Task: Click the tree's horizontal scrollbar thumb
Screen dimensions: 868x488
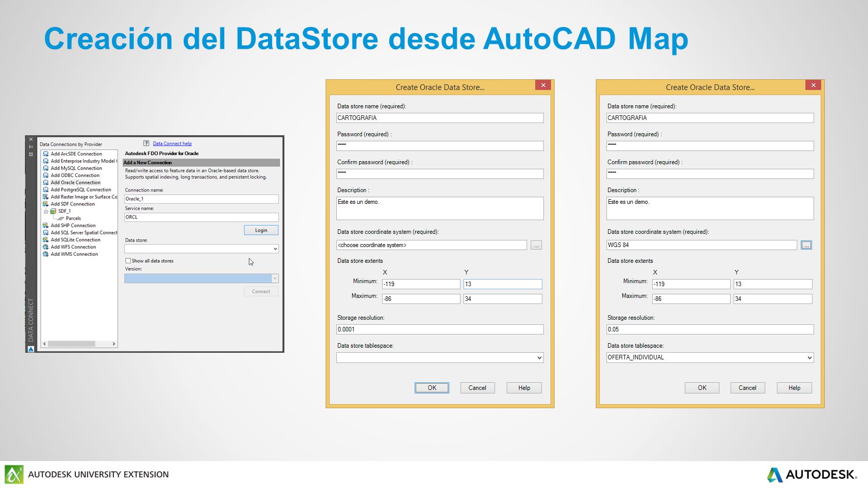Action: [x=72, y=344]
